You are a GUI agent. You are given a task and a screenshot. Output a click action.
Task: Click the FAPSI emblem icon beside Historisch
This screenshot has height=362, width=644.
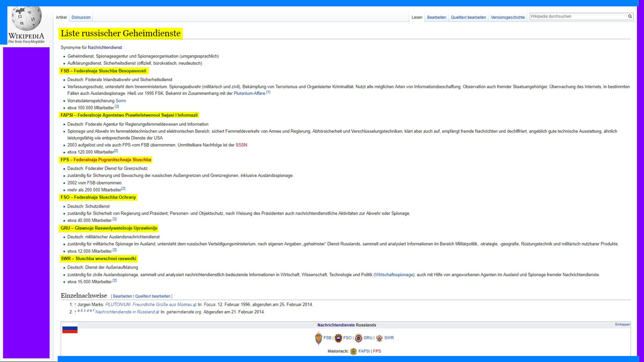click(354, 352)
